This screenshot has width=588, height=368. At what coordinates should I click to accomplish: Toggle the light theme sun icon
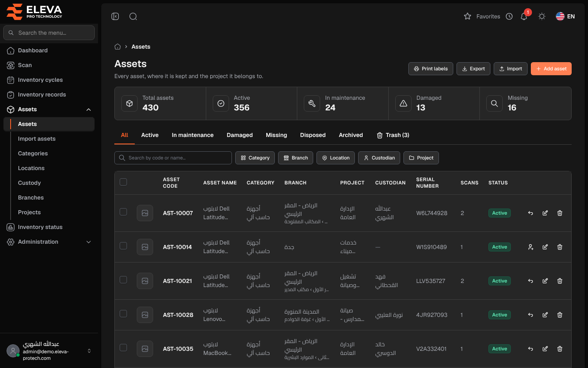tap(542, 16)
